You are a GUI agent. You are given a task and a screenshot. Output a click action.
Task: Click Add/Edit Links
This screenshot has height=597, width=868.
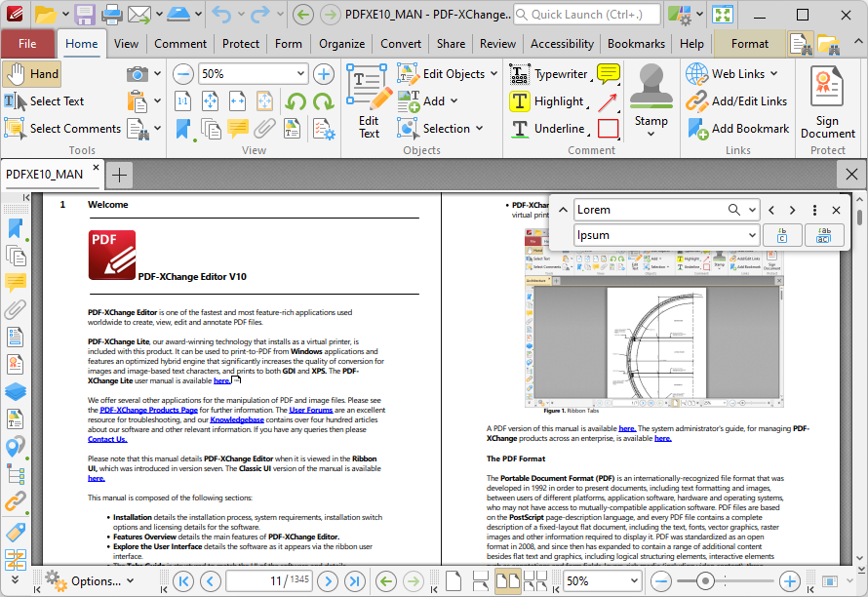tap(737, 101)
